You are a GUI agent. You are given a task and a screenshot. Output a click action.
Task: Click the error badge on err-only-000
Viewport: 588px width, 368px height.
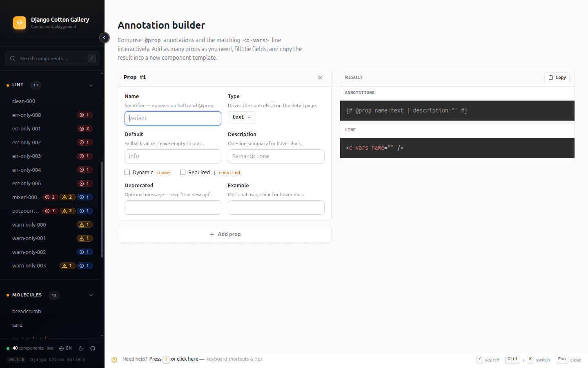[x=85, y=115]
